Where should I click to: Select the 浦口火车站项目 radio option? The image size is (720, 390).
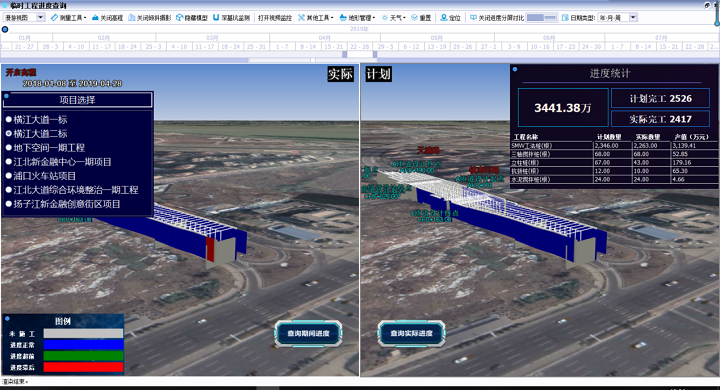(9, 176)
